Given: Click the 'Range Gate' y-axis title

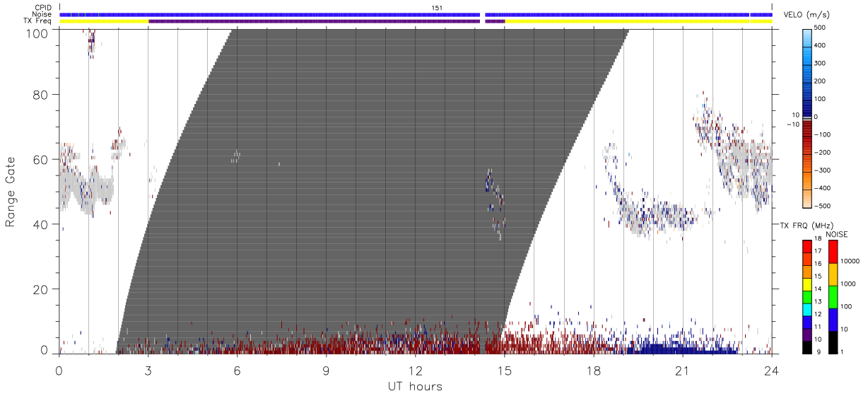Looking at the screenshot, I should coord(11,192).
